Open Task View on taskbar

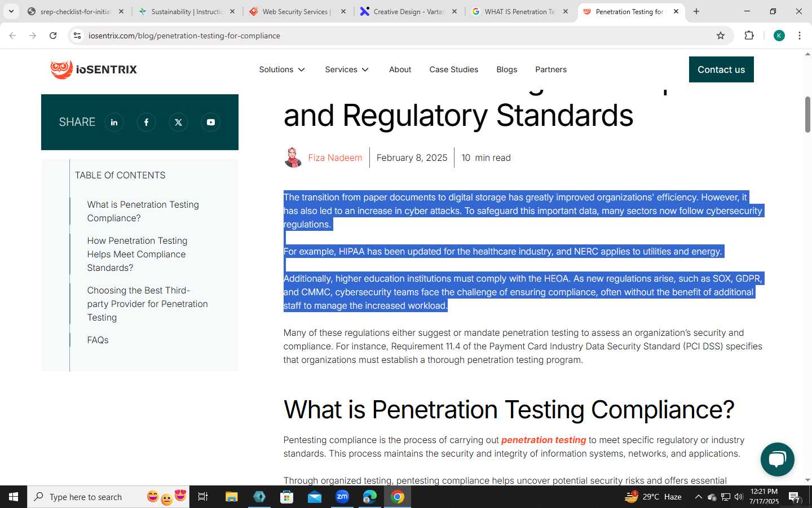203,497
